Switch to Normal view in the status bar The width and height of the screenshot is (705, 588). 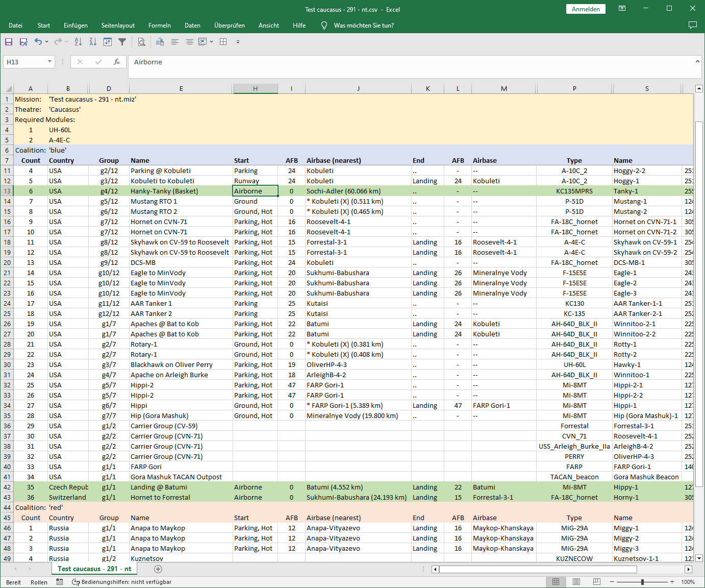click(x=556, y=582)
